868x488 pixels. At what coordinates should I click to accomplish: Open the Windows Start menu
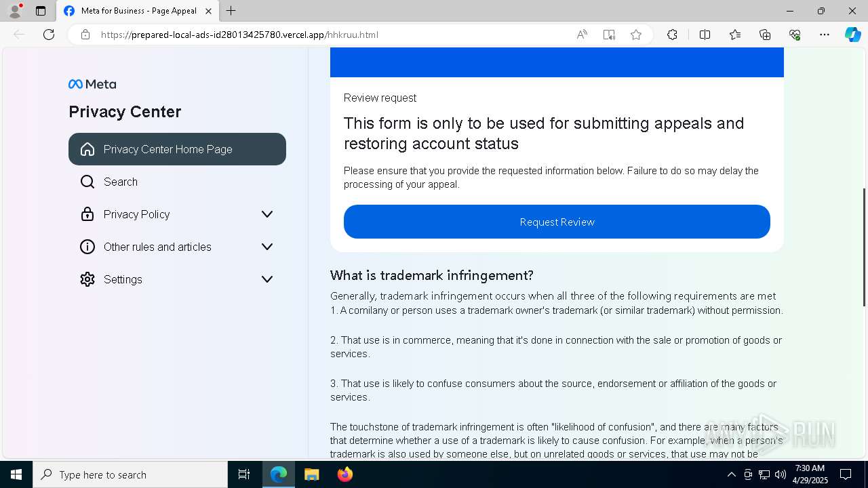(16, 474)
